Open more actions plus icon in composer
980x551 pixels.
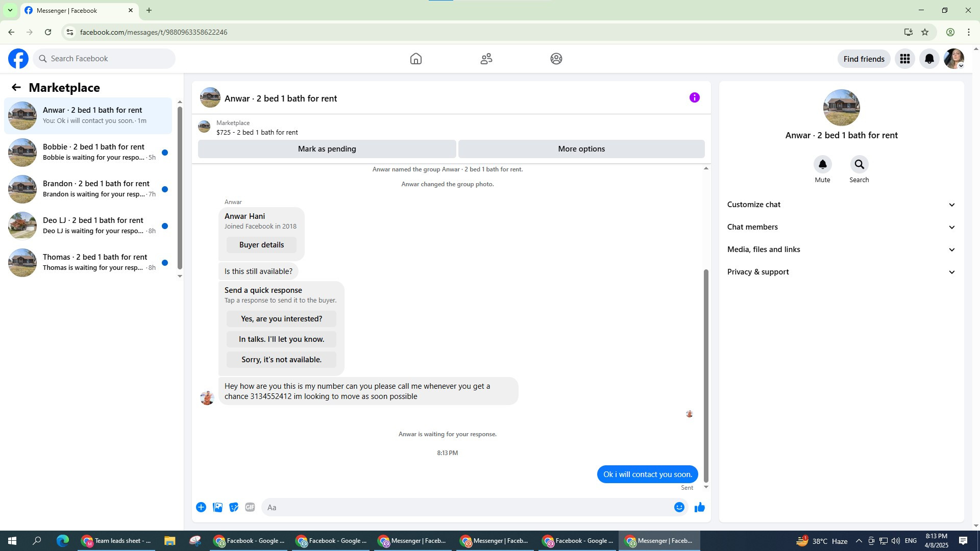[201, 507]
